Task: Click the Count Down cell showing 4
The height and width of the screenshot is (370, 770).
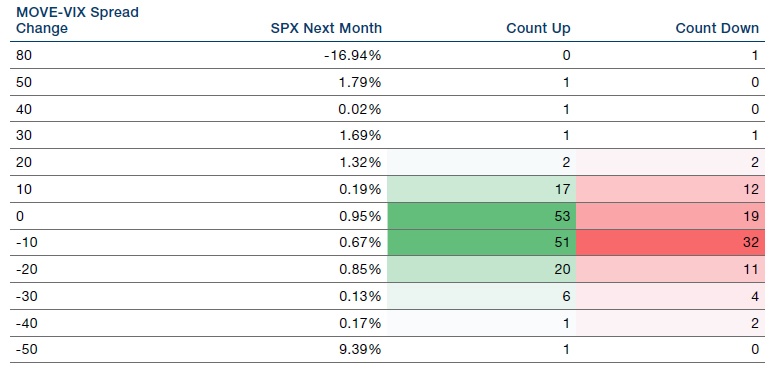Action: pyautogui.click(x=670, y=296)
